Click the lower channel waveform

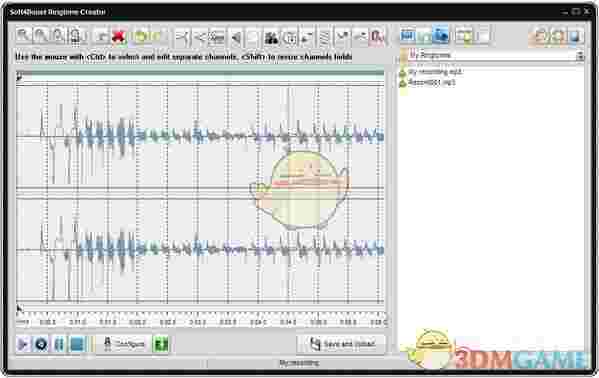pyautogui.click(x=200, y=250)
